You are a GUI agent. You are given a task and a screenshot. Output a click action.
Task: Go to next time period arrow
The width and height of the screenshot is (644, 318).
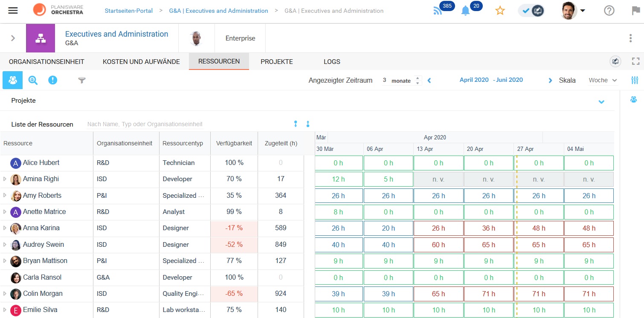(550, 80)
